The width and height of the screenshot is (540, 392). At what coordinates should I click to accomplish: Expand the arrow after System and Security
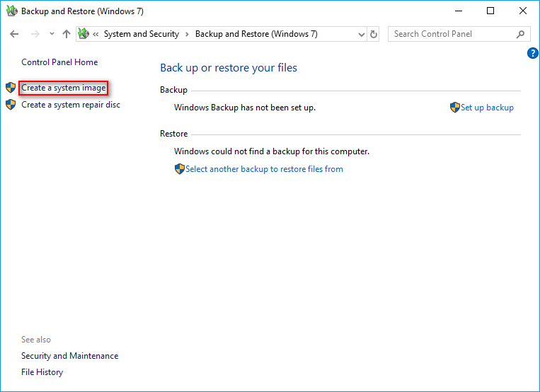pos(187,34)
